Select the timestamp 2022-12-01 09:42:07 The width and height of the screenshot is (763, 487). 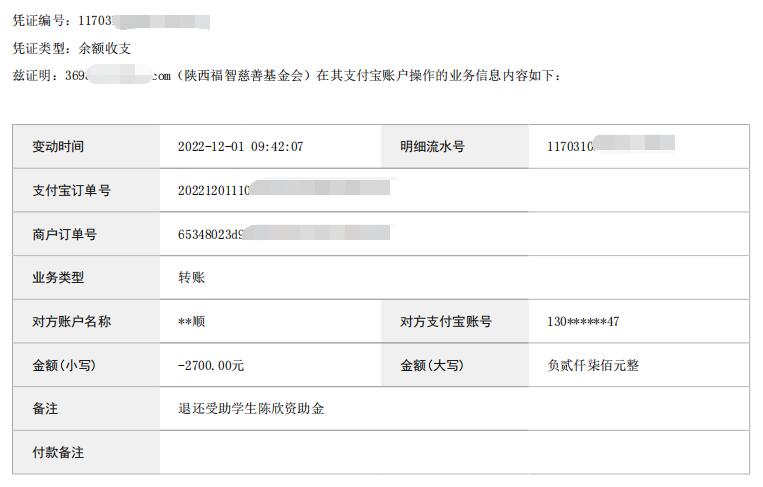240,146
